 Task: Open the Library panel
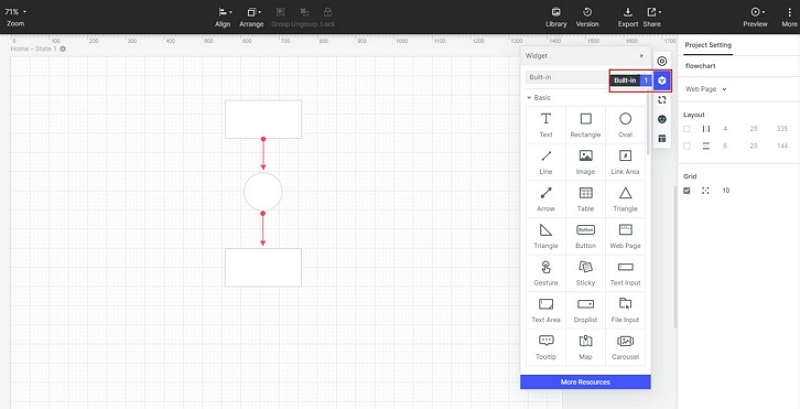tap(556, 17)
